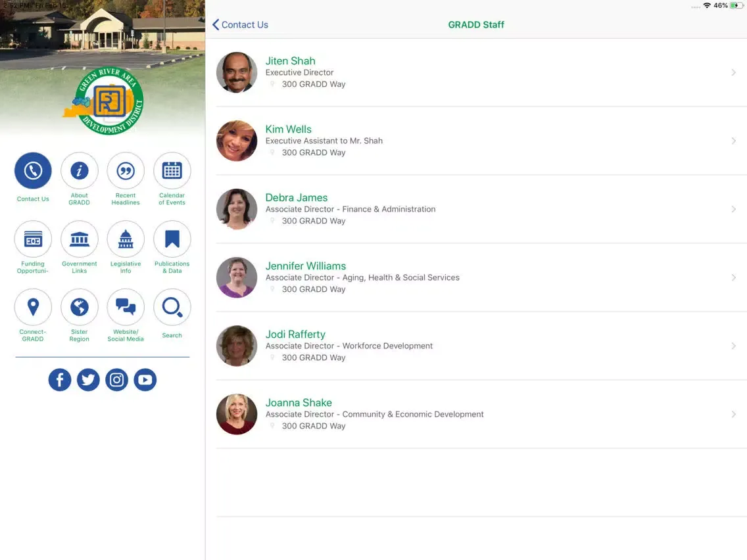Tap the 'Executive Director' title text
Image resolution: width=747 pixels, height=560 pixels.
pos(299,72)
